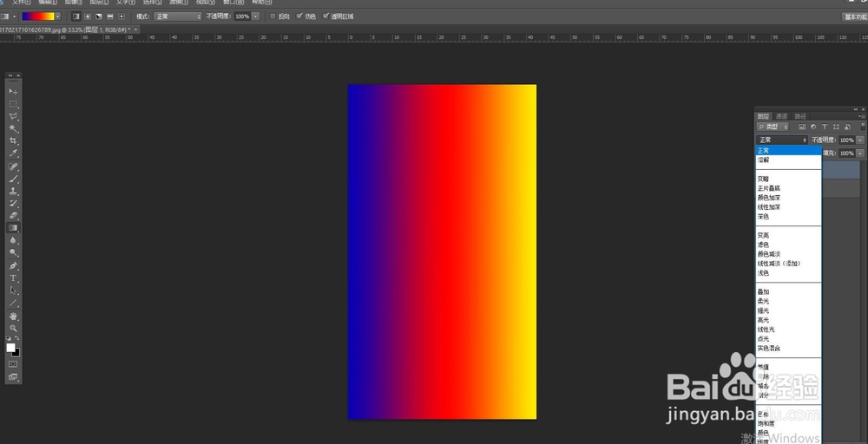Switch to the Layers (图层) tab

(763, 116)
